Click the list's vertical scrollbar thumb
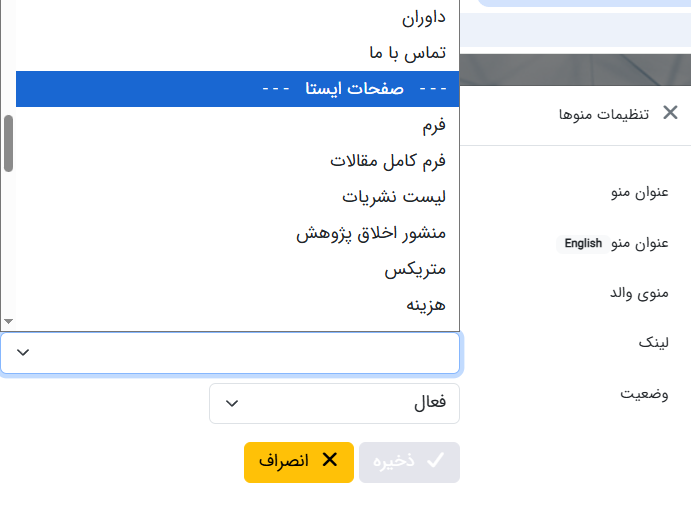 coord(9,143)
